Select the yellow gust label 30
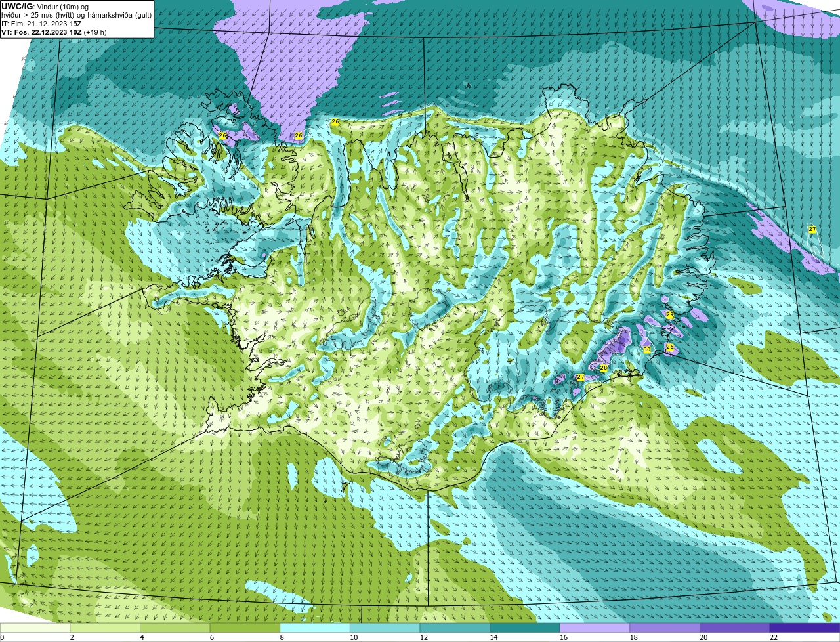Screen dimensions: 840x642 tap(647, 350)
